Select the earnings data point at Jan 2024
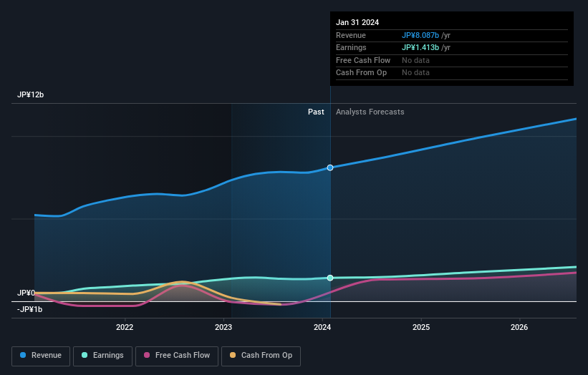Screen dimensions: 588x375 [x=330, y=278]
